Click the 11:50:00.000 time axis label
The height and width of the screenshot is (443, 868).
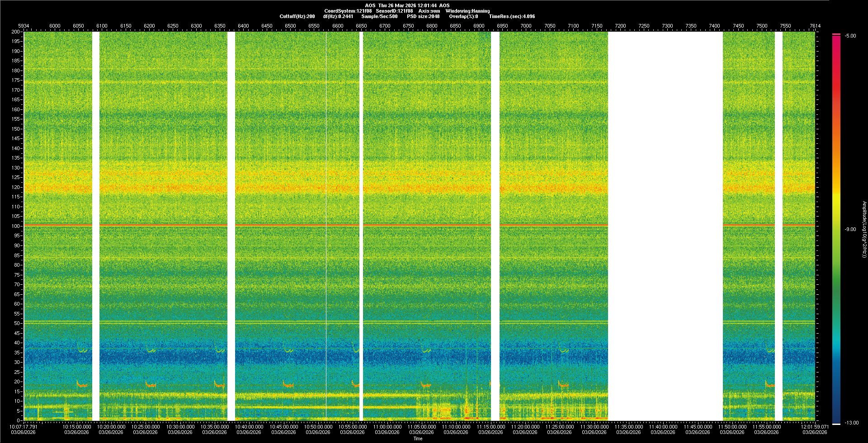pos(732,427)
